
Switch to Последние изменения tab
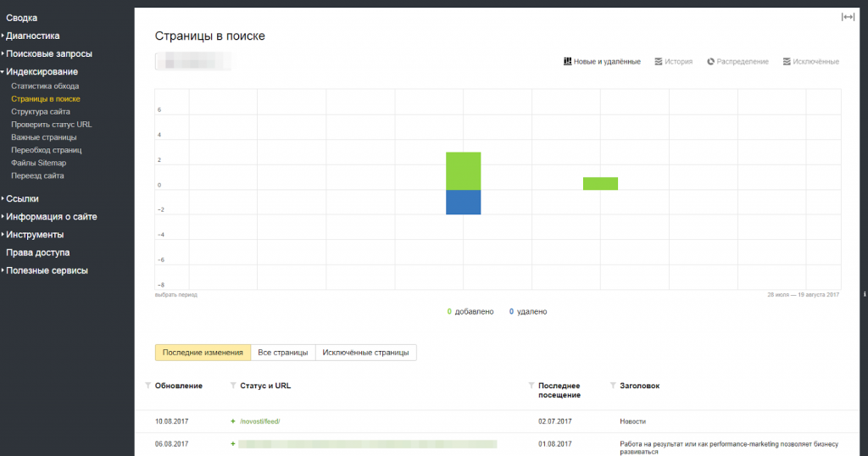pyautogui.click(x=203, y=353)
